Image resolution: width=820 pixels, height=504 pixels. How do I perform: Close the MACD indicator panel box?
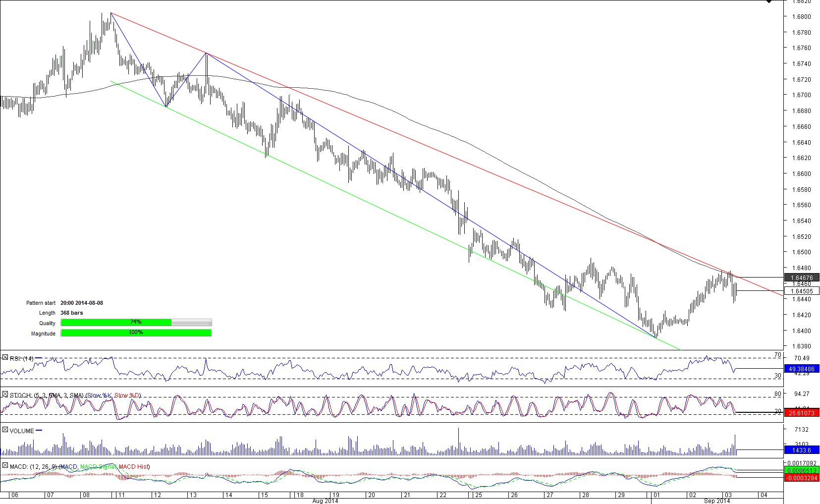click(5, 465)
